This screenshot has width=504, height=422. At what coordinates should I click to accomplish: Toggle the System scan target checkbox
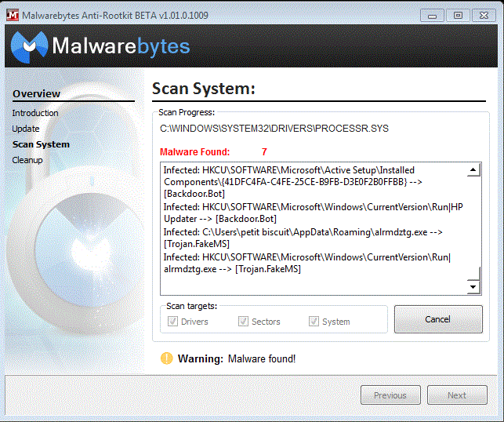[314, 321]
